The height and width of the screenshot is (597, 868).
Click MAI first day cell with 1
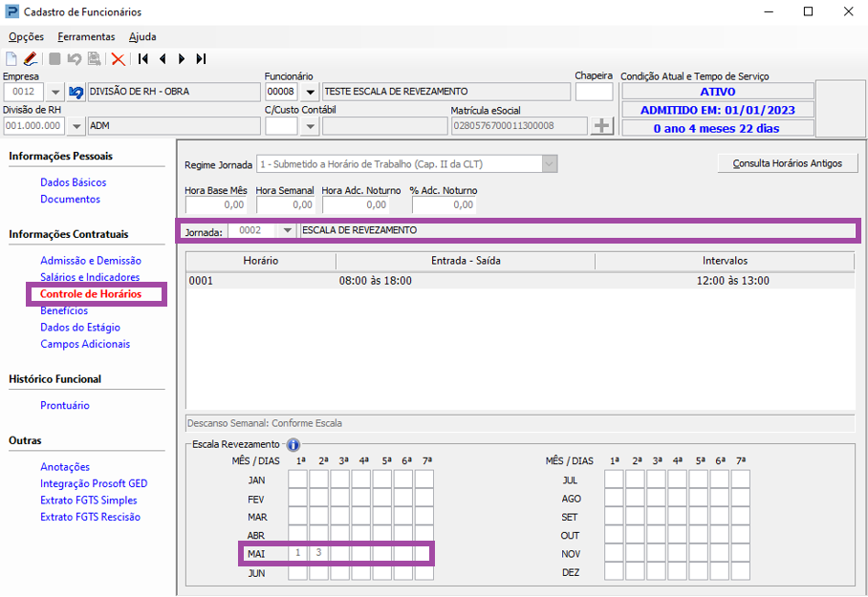298,553
